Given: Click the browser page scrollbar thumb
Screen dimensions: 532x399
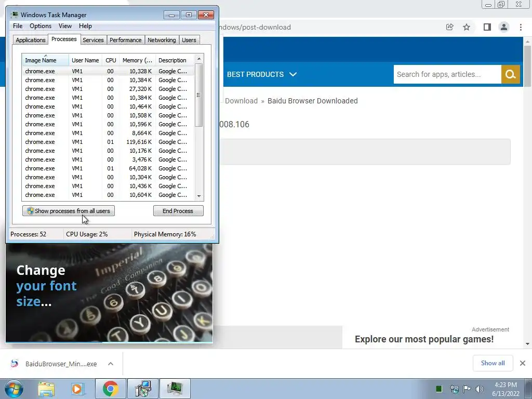Looking at the screenshot, I should [x=527, y=66].
